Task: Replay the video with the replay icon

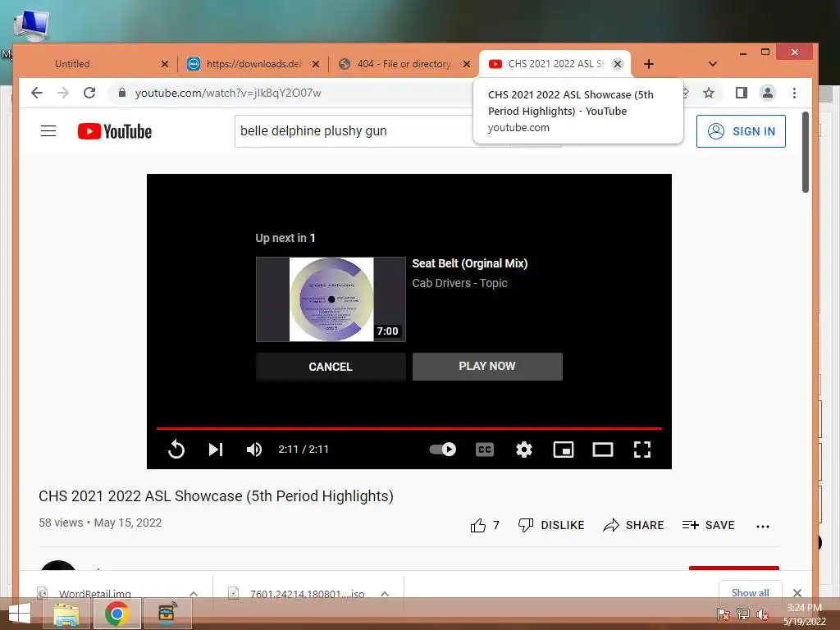Action: [176, 449]
